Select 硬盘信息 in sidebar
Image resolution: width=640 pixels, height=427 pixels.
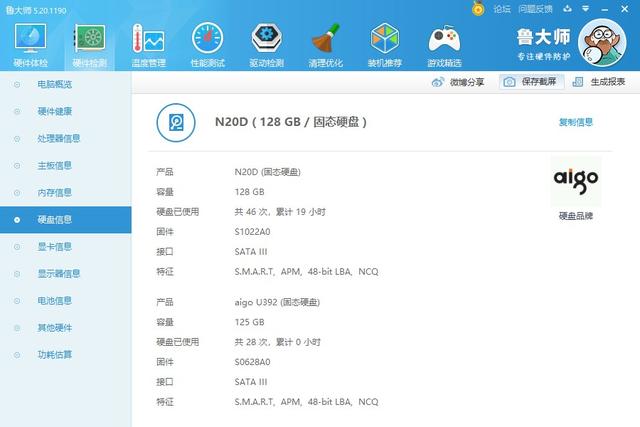[x=66, y=220]
